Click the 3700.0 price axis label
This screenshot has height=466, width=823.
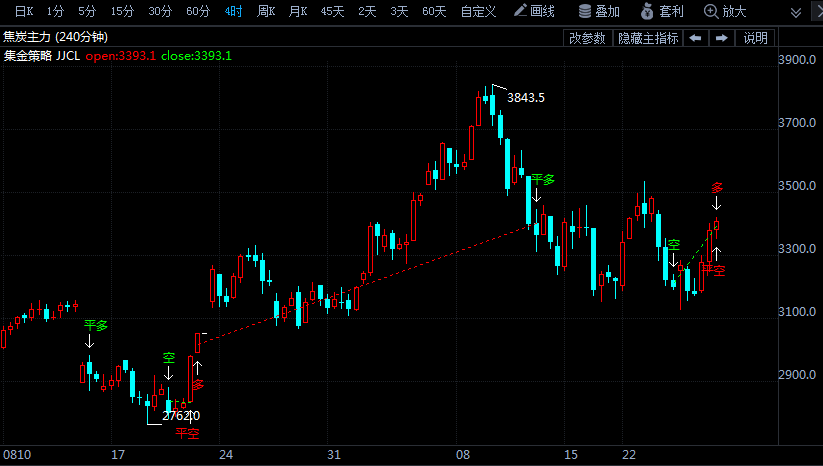[797, 123]
